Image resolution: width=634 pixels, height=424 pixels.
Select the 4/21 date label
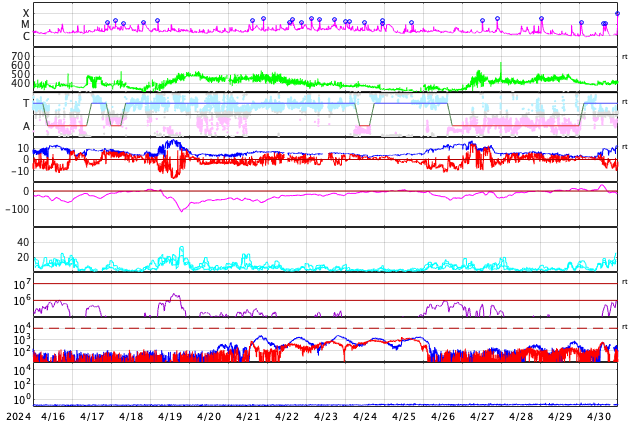coord(248,416)
